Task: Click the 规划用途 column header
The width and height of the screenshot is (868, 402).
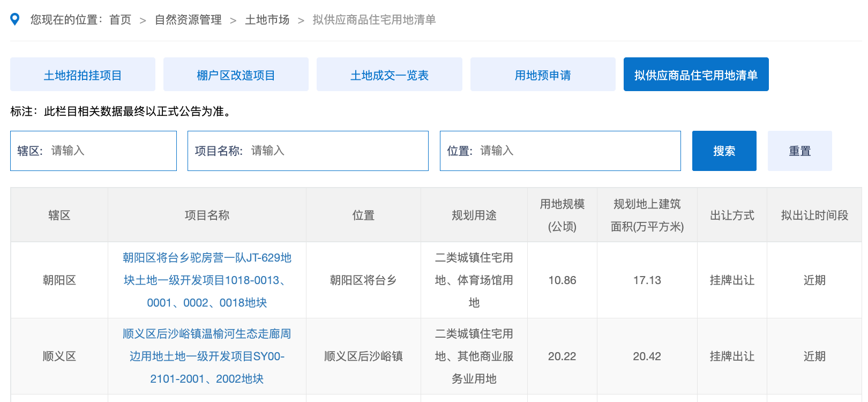Action: [x=474, y=215]
